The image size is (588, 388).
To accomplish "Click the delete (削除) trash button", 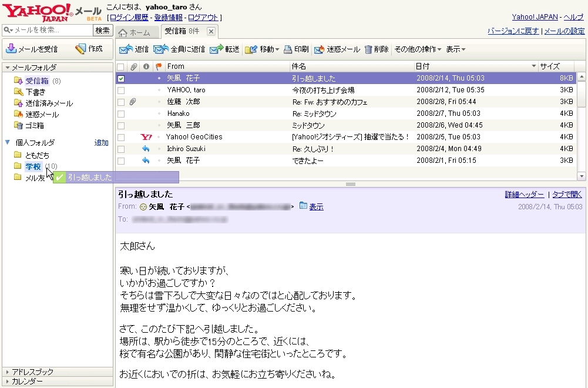I will [x=377, y=49].
